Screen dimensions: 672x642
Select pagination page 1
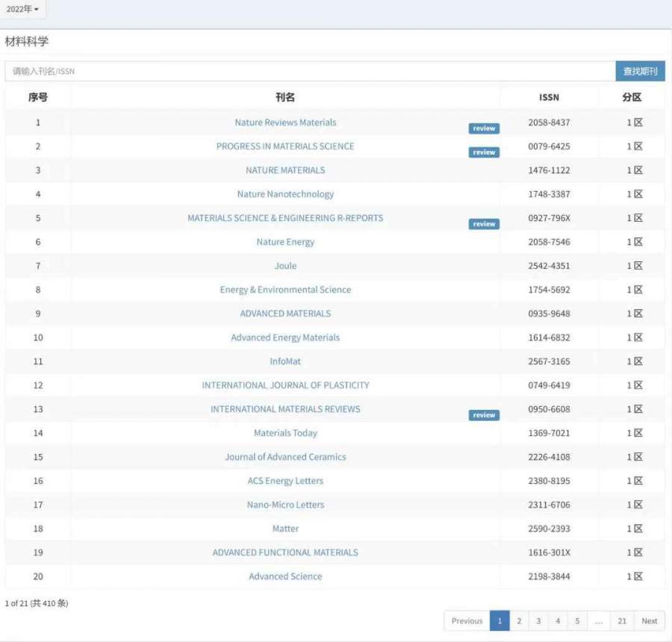[x=500, y=621]
